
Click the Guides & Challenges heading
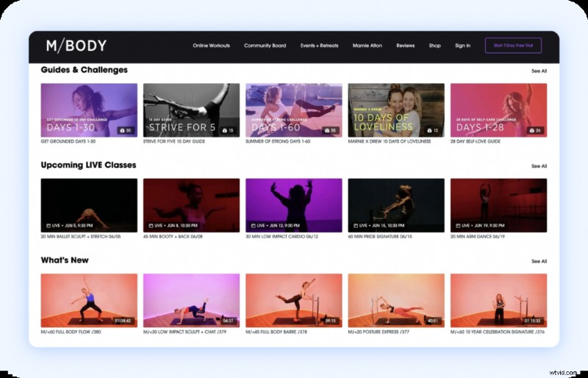click(84, 70)
